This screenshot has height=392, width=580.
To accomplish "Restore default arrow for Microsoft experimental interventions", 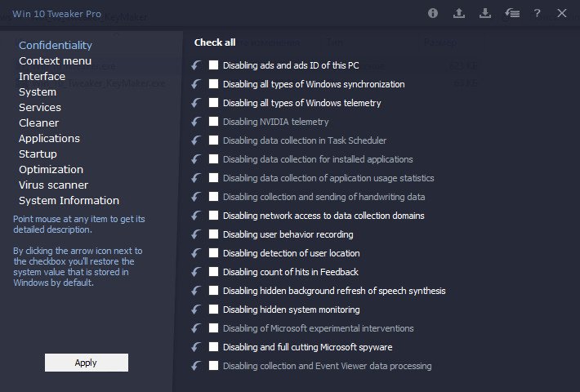I will pos(196,328).
